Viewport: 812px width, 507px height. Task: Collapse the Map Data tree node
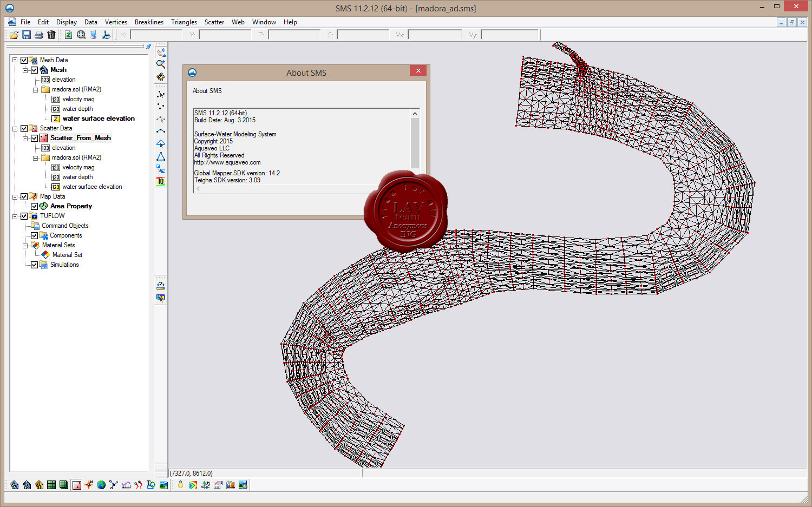15,196
